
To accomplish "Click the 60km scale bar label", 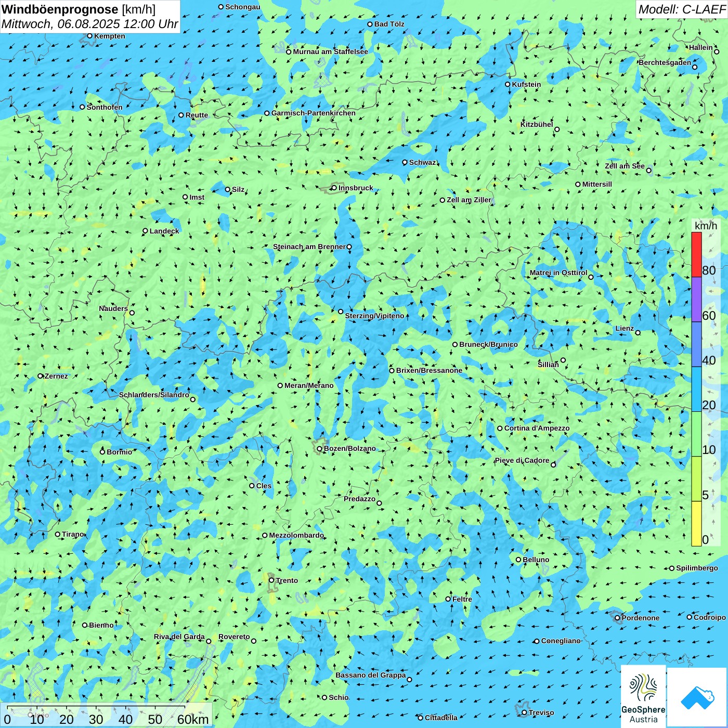I will (x=193, y=719).
